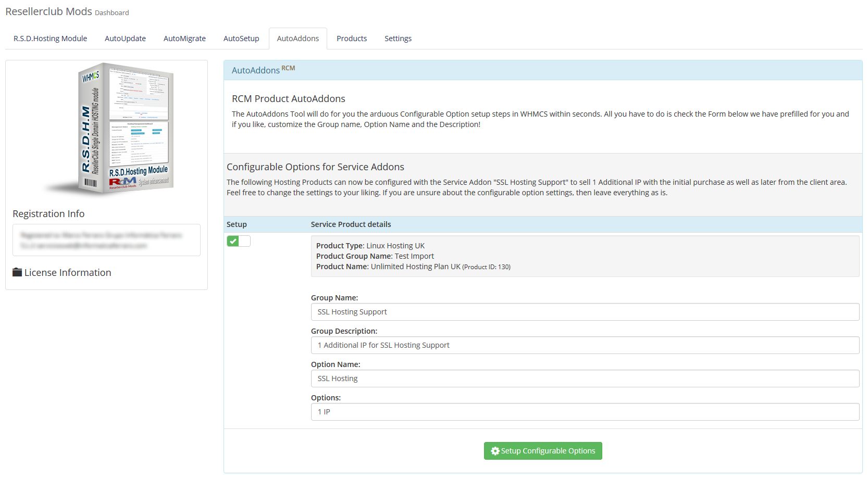Click the Setup column header
Image resolution: width=868 pixels, height=480 pixels.
tap(237, 224)
